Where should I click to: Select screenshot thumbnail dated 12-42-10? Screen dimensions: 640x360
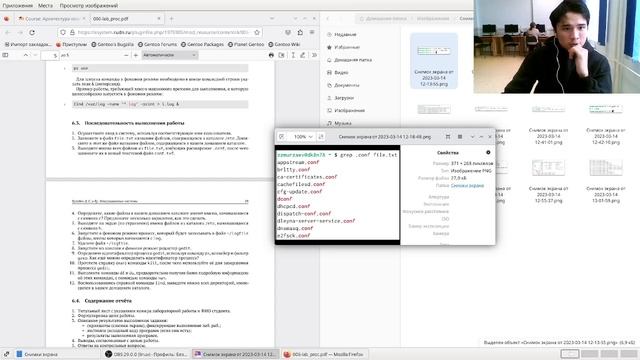[606, 123]
